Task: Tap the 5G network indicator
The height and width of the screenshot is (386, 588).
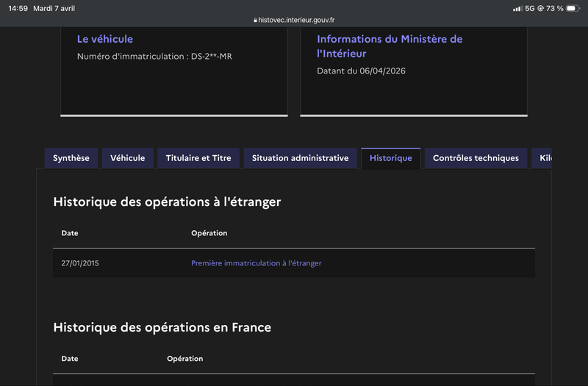Action: (529, 8)
